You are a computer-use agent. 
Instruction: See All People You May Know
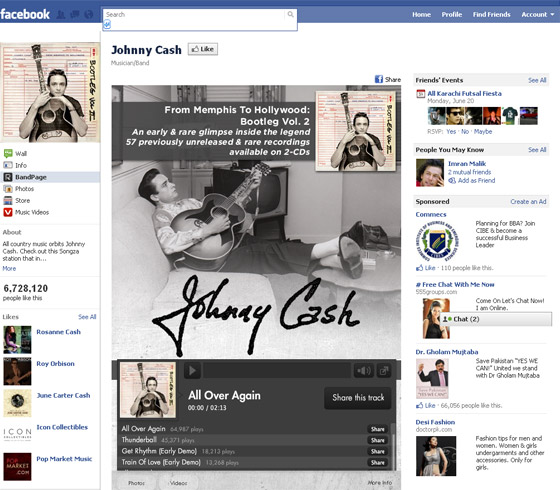point(537,150)
